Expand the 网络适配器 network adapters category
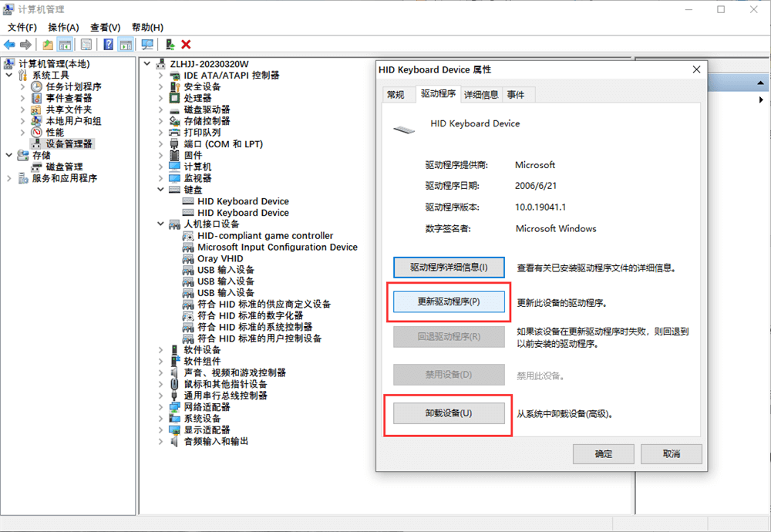Viewport: 771px width, 532px height. [160, 407]
